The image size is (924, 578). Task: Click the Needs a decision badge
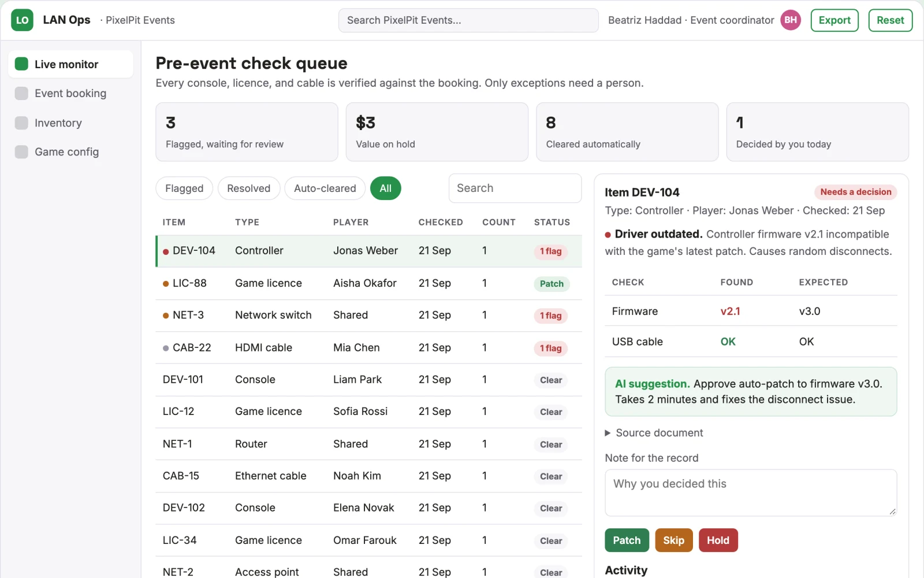click(x=855, y=192)
